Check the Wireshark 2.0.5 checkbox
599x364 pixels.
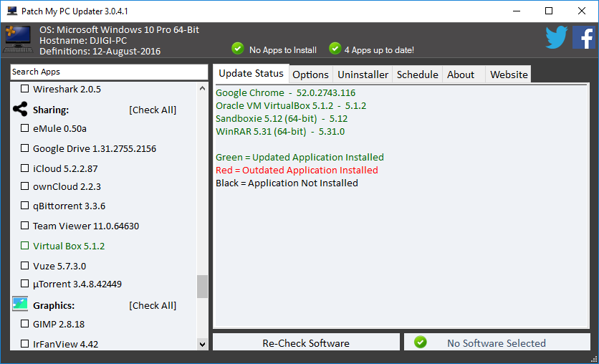(25, 89)
